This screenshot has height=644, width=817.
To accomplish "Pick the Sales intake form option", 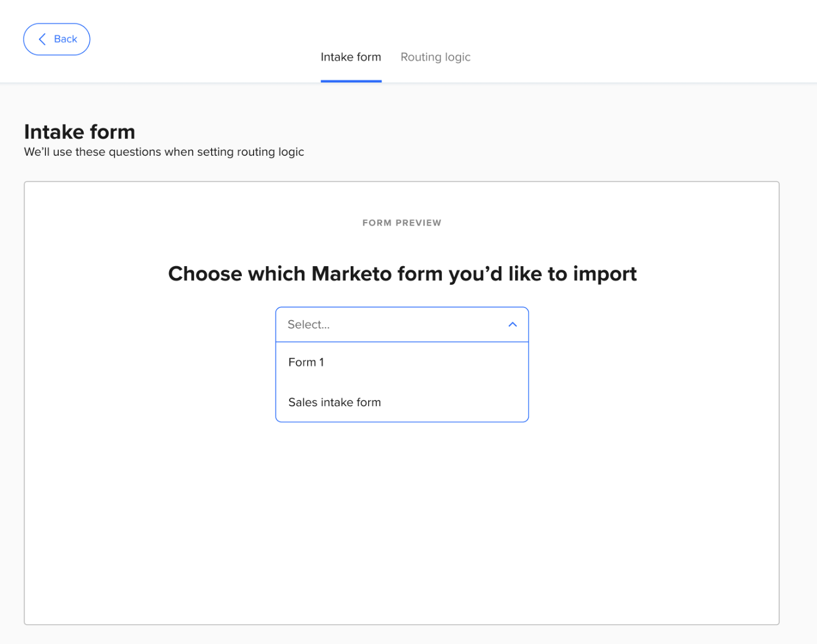I will coord(334,402).
